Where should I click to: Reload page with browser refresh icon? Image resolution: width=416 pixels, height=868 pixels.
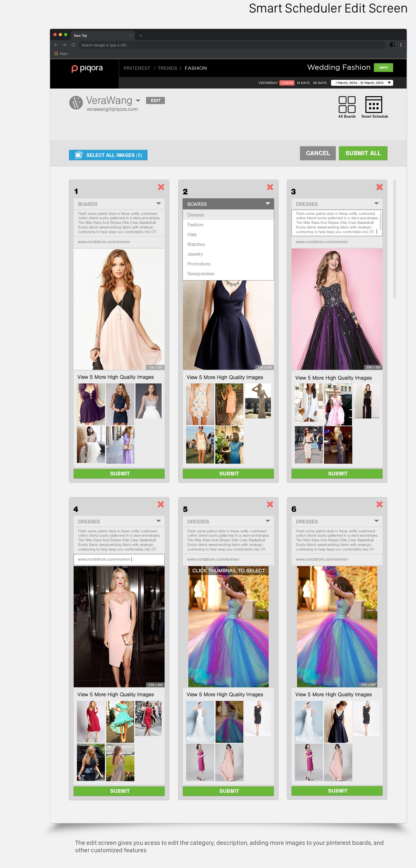73,45
